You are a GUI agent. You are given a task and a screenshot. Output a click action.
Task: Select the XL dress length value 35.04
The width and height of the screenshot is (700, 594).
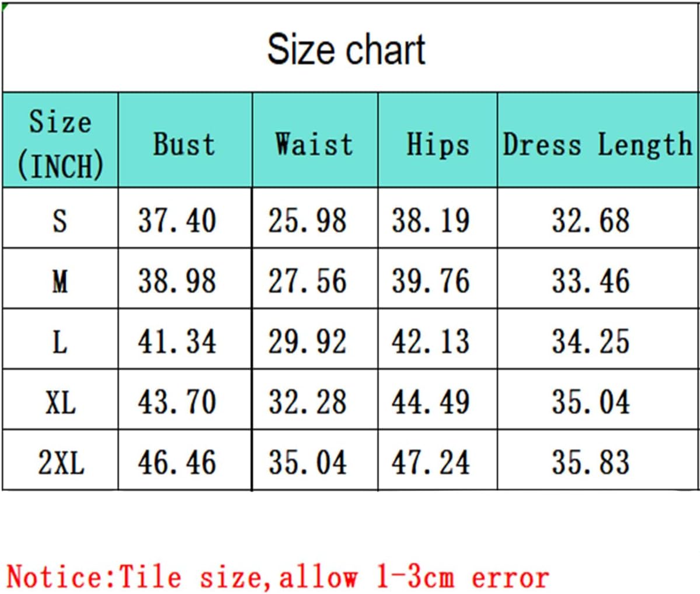[x=591, y=402]
